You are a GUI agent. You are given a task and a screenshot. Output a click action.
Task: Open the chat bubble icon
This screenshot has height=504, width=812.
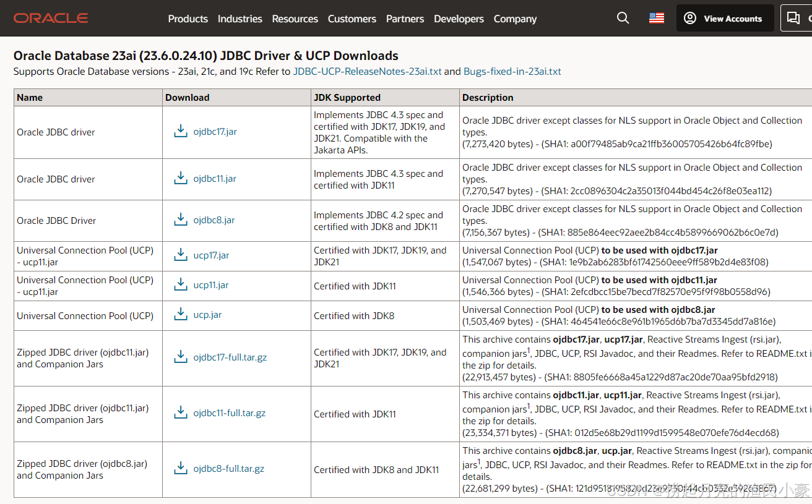click(x=793, y=18)
